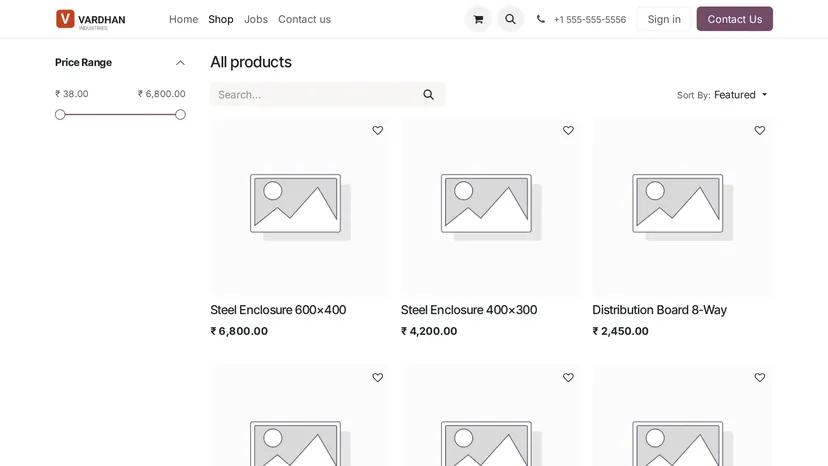Click wishlist heart on second-row middle product
The image size is (828, 466).
(568, 377)
